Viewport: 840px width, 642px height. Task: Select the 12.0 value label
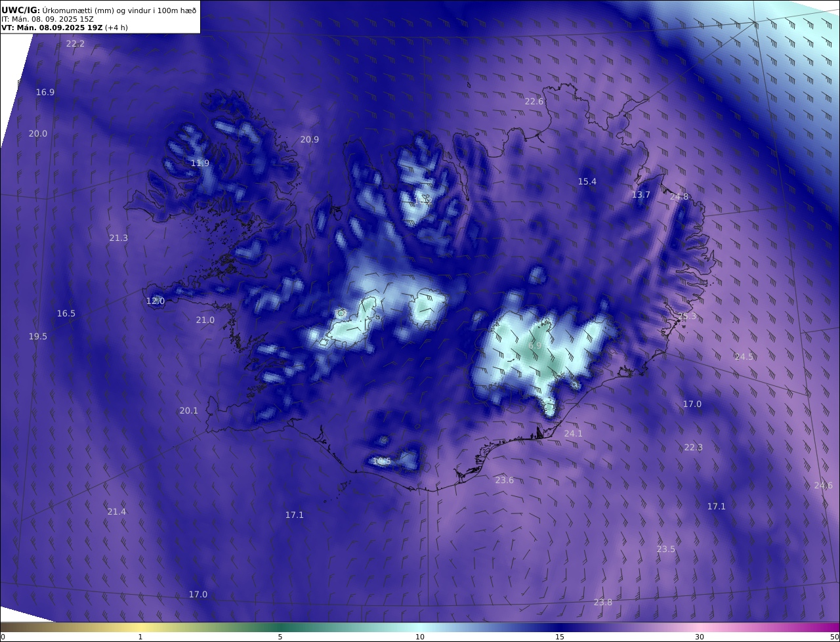[156, 301]
